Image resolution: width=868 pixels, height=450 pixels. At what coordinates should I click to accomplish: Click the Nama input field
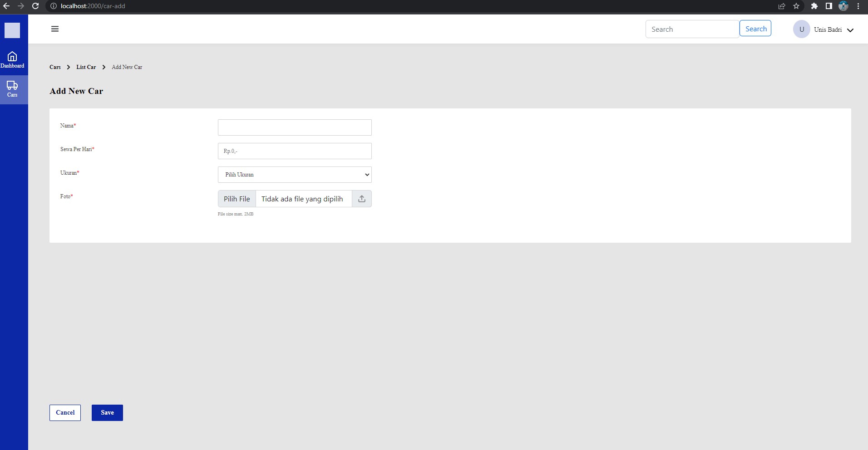[x=294, y=127]
